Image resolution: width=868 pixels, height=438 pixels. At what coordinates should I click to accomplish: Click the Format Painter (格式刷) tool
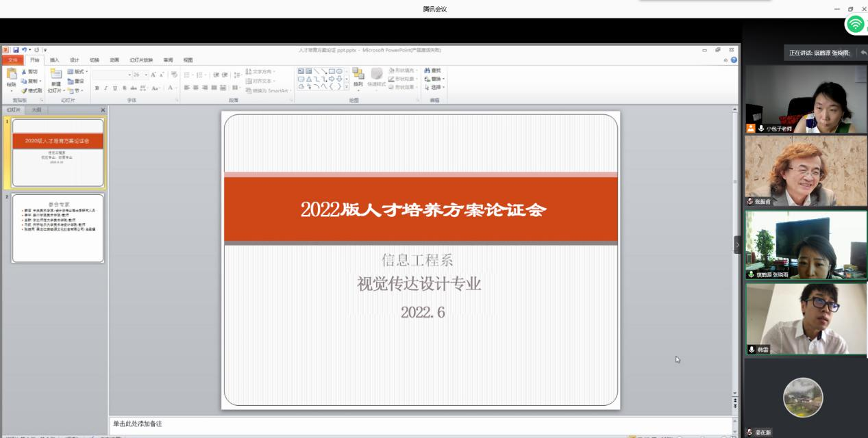pos(32,90)
